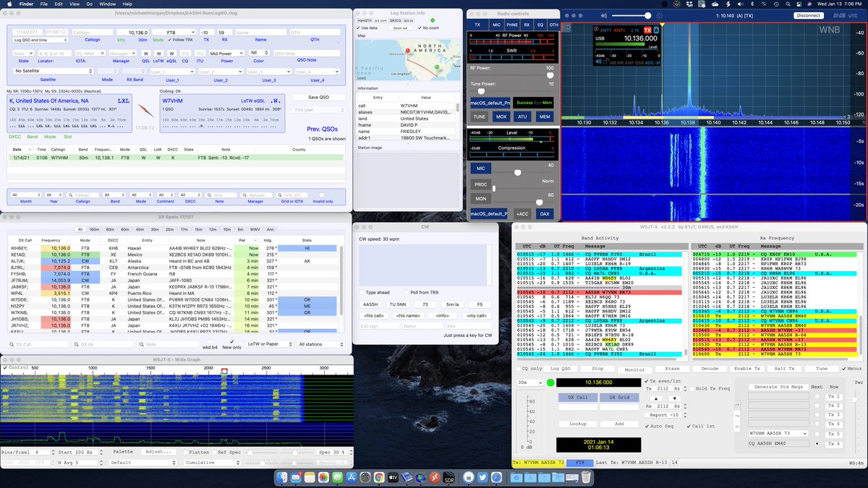Open Chrome from the Dock
The width and height of the screenshot is (868, 488).
pyautogui.click(x=379, y=477)
